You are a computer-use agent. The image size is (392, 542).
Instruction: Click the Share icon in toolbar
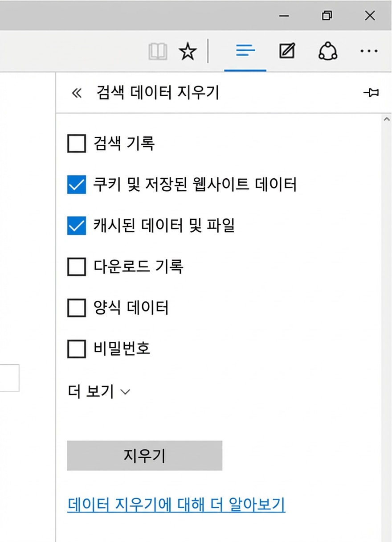328,52
